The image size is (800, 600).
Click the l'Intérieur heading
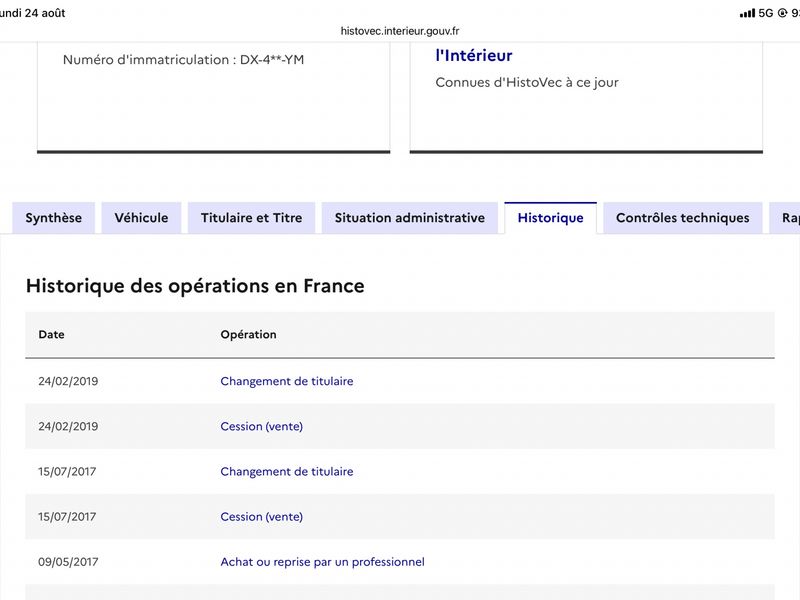(x=474, y=55)
